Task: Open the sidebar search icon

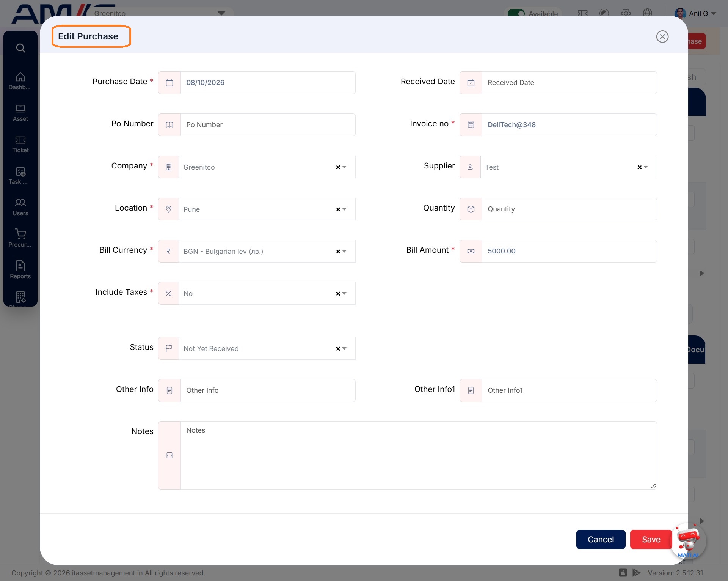Action: 20,48
